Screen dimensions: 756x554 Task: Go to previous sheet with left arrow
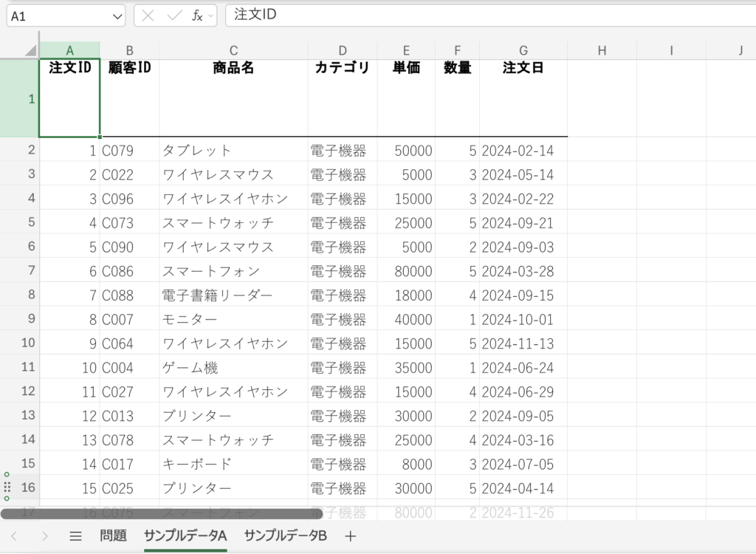coord(14,536)
